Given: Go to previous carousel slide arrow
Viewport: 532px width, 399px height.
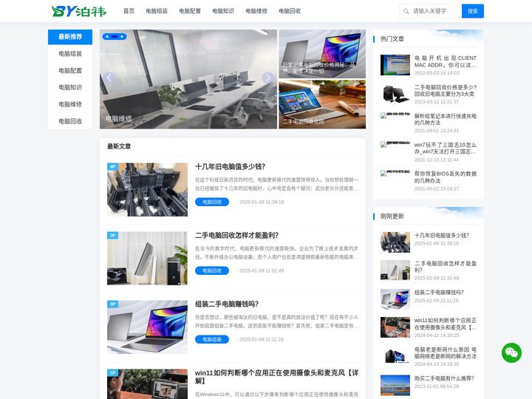Looking at the screenshot, I should point(109,78).
